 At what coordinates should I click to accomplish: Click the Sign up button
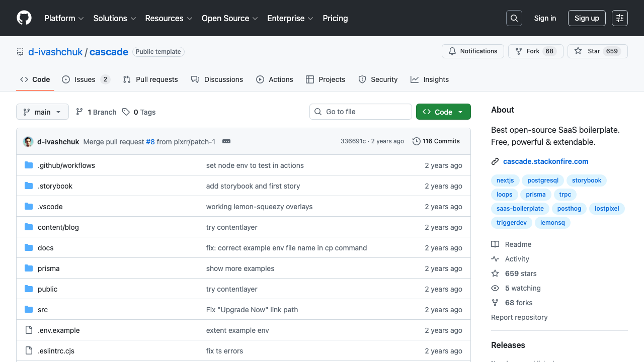(587, 18)
